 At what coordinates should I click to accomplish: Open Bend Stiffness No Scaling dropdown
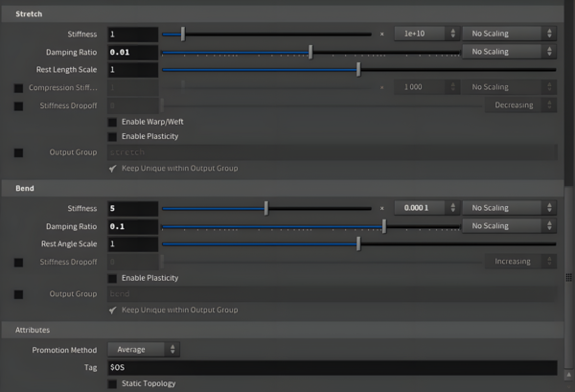coord(509,208)
